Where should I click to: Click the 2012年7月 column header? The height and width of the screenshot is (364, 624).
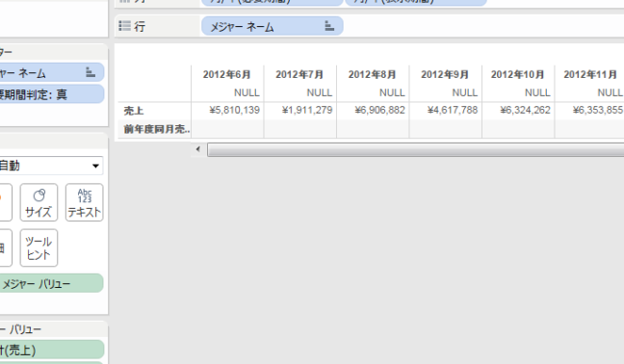click(299, 74)
